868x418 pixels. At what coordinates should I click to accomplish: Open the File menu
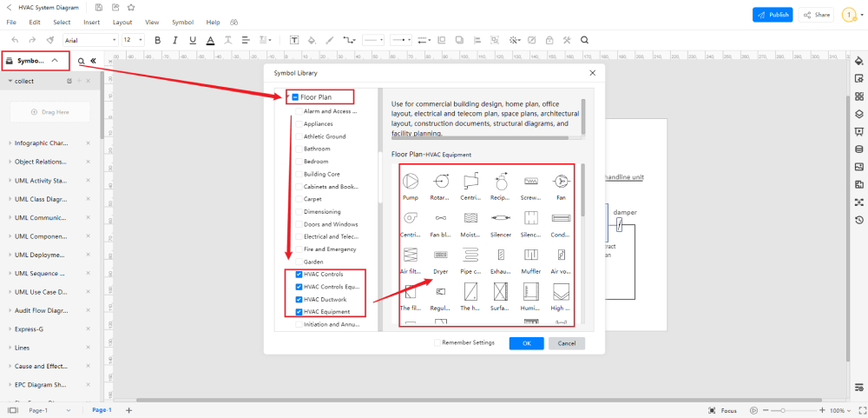tap(11, 23)
